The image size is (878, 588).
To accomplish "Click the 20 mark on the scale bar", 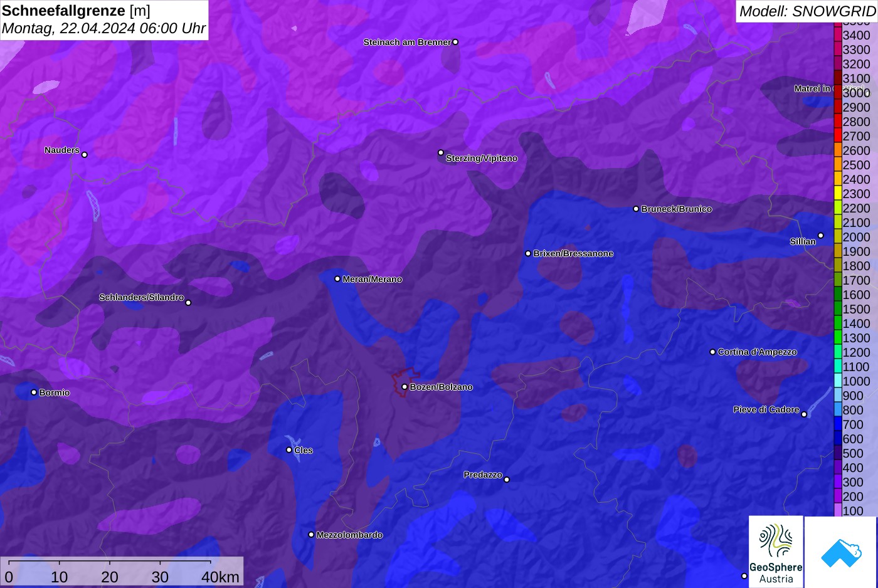I will click(x=110, y=577).
